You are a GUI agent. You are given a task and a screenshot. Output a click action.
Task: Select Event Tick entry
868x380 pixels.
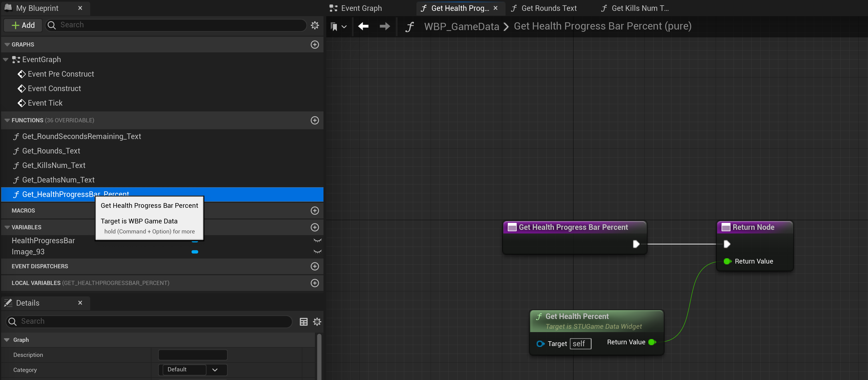click(45, 103)
